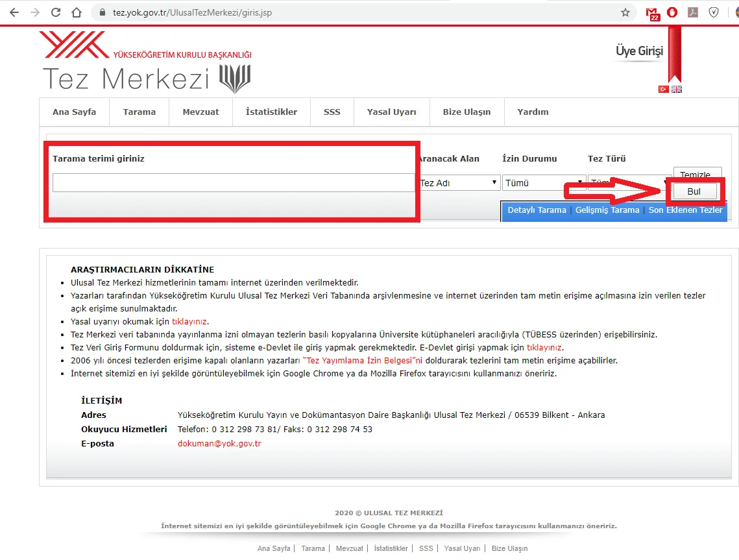
Task: Click the Bul search button
Action: [x=695, y=191]
